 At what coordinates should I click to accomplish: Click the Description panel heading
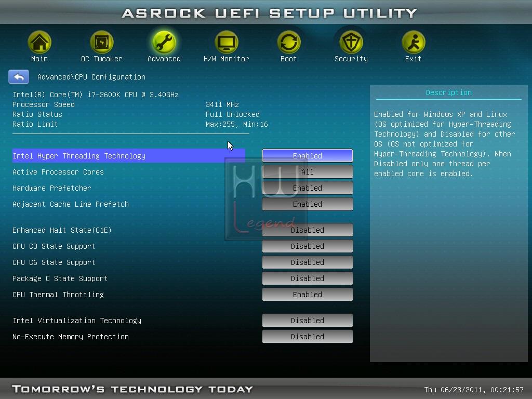coord(448,92)
